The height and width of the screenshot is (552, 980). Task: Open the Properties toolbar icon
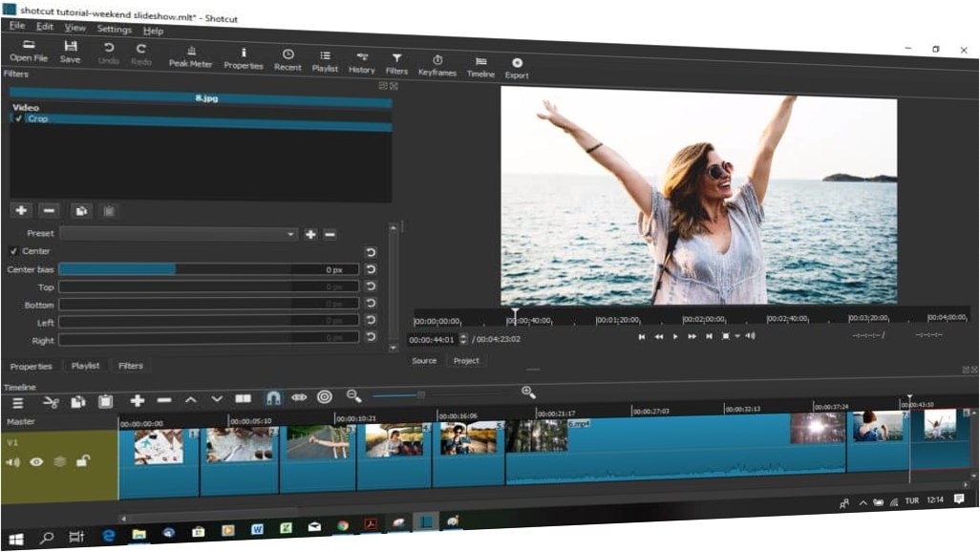point(244,58)
